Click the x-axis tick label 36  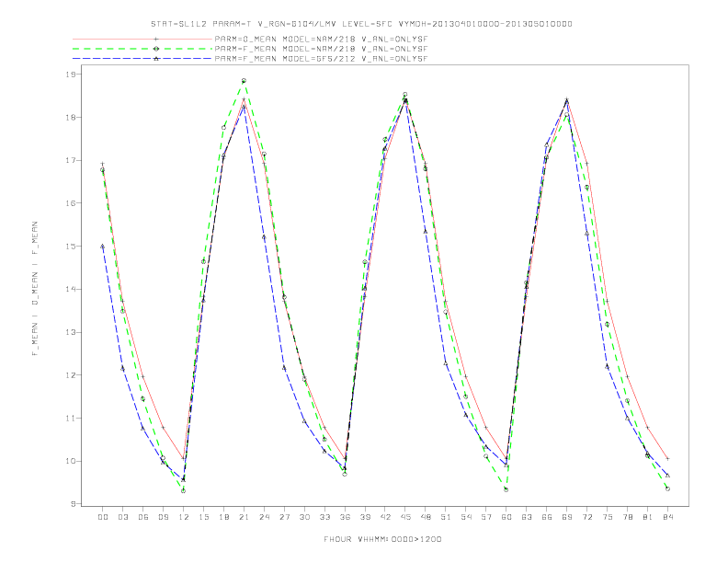(x=345, y=517)
